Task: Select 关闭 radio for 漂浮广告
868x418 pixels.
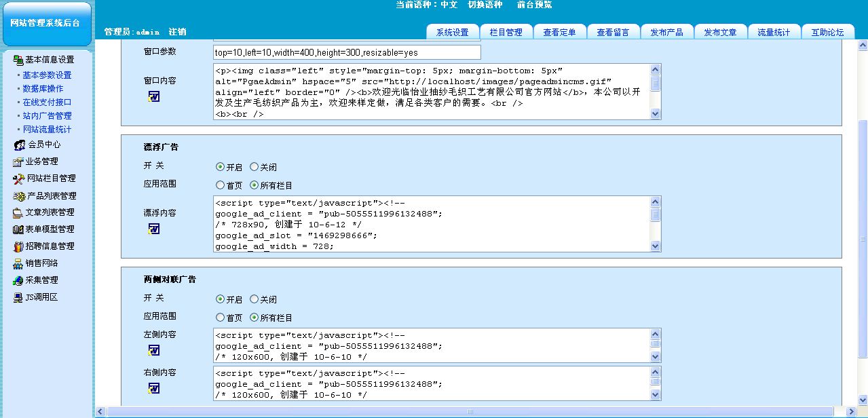Action: pyautogui.click(x=254, y=167)
